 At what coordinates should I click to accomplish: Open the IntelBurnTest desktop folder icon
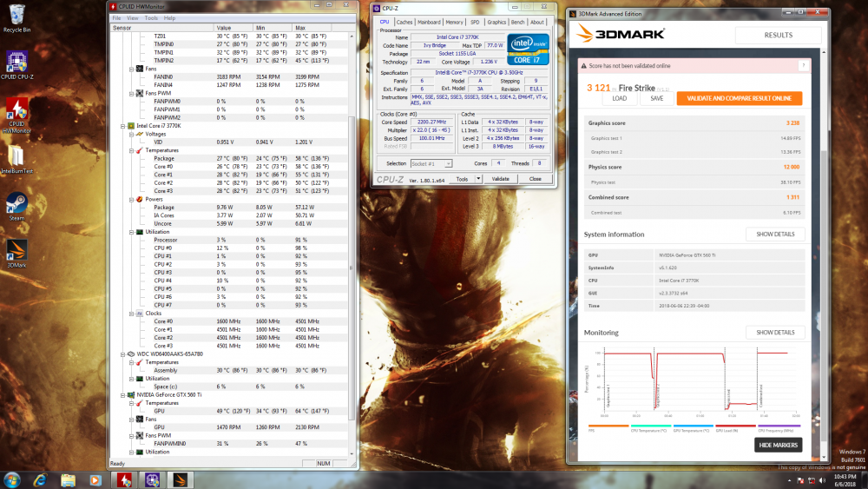click(x=16, y=159)
